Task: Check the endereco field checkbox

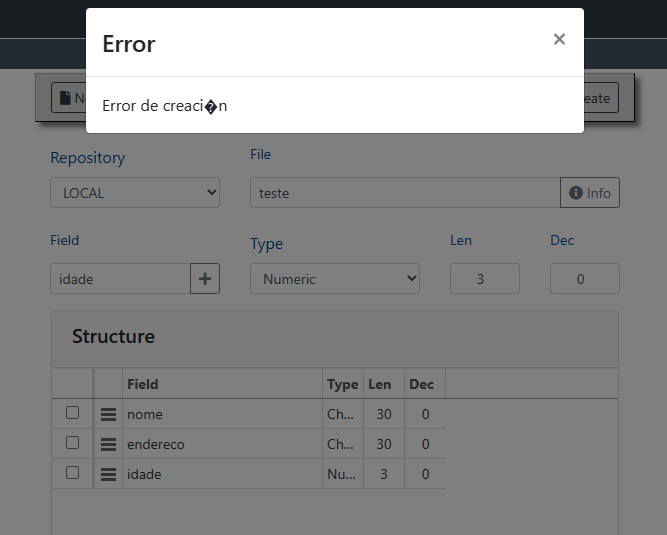Action: click(72, 443)
